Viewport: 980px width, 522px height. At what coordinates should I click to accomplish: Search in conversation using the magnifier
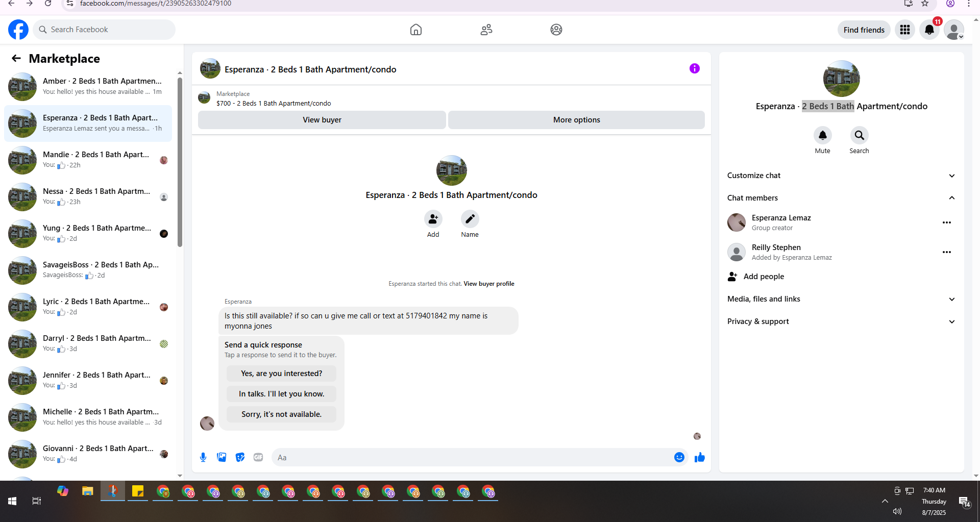[859, 135]
